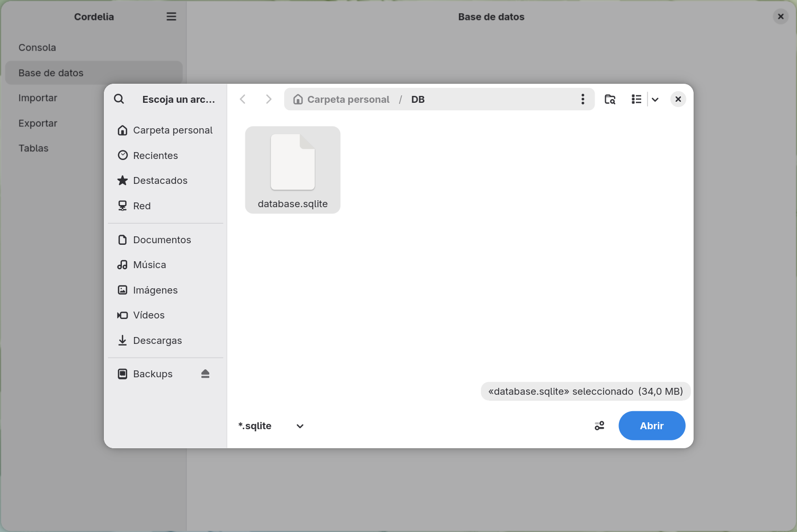Click the search icon in file chooser
This screenshot has width=797, height=532.
(119, 99)
